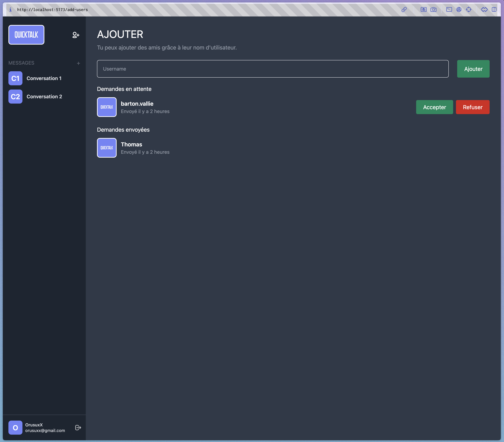The image size is (504, 442).
Task: Click the camera screenshot icon in toolbar
Action: tap(433, 10)
